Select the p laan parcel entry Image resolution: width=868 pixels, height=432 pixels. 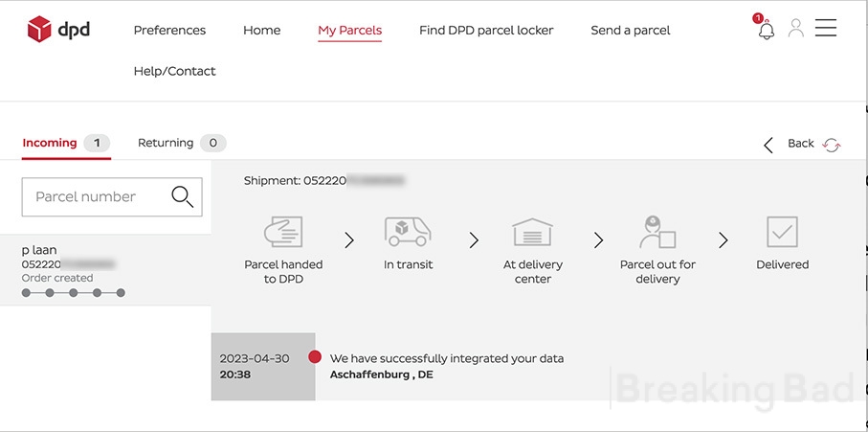pos(105,270)
